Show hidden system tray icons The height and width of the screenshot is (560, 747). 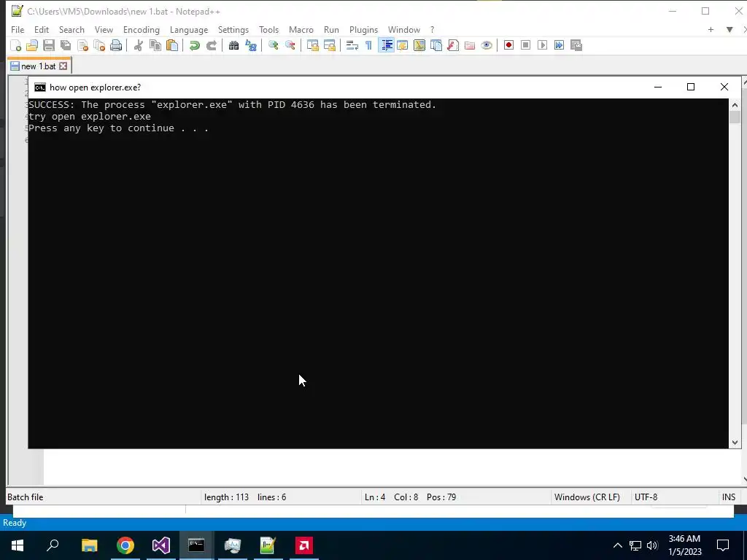click(x=617, y=545)
